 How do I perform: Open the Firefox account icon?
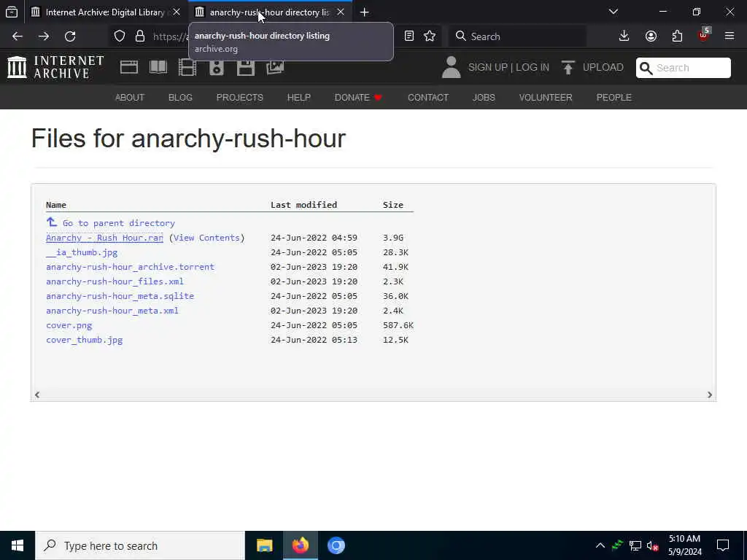point(651,36)
